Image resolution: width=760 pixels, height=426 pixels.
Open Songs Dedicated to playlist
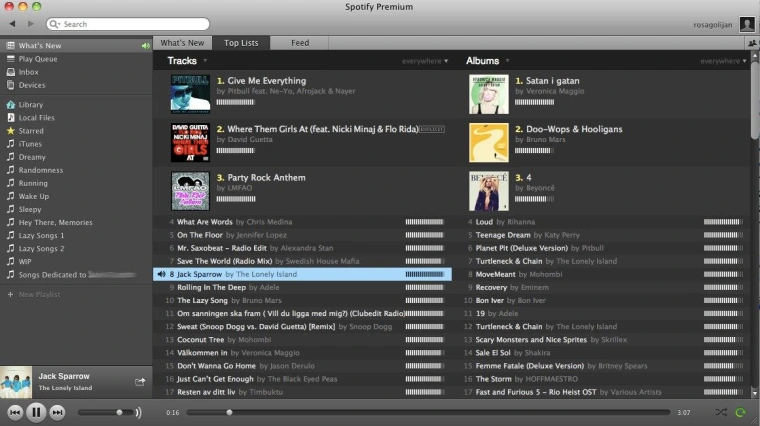tap(76, 275)
